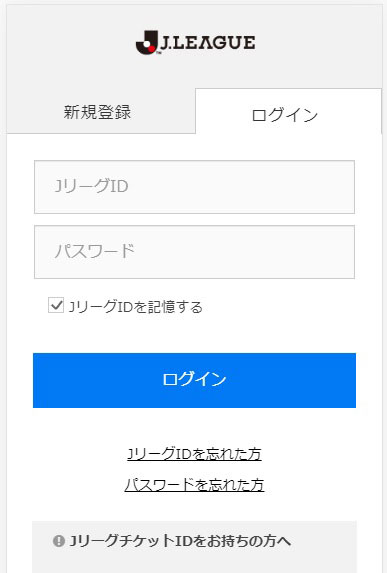The height and width of the screenshot is (573, 387).
Task: Submit with the blue ログイン button
Action: (x=194, y=380)
